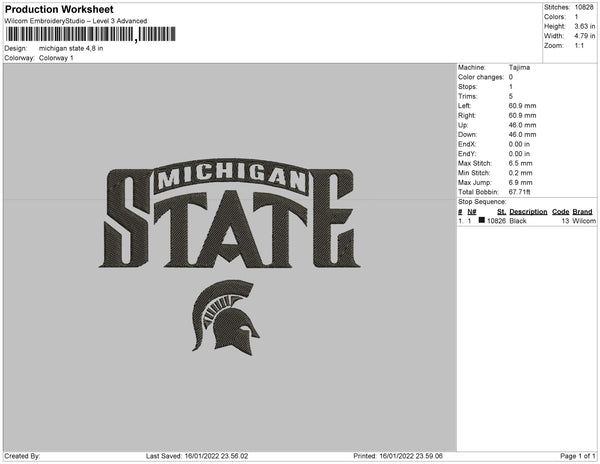The image size is (600, 464).
Task: Click the Total Bobbin value 67.71ft
Action: (519, 192)
